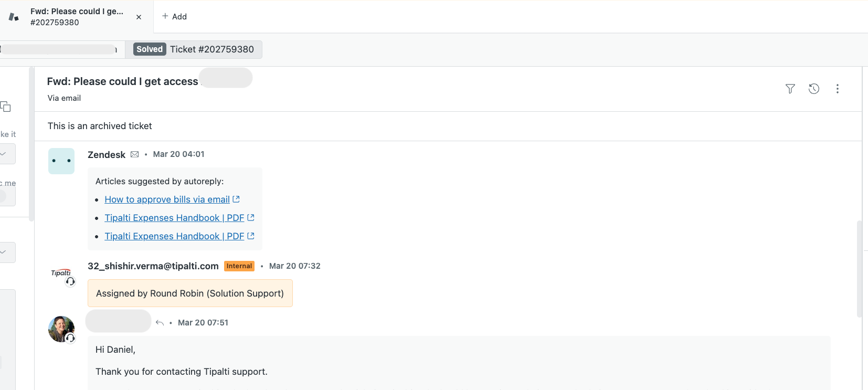Open the first Tipalti Expenses Handbook PDF link
The image size is (868, 390).
coord(174,218)
